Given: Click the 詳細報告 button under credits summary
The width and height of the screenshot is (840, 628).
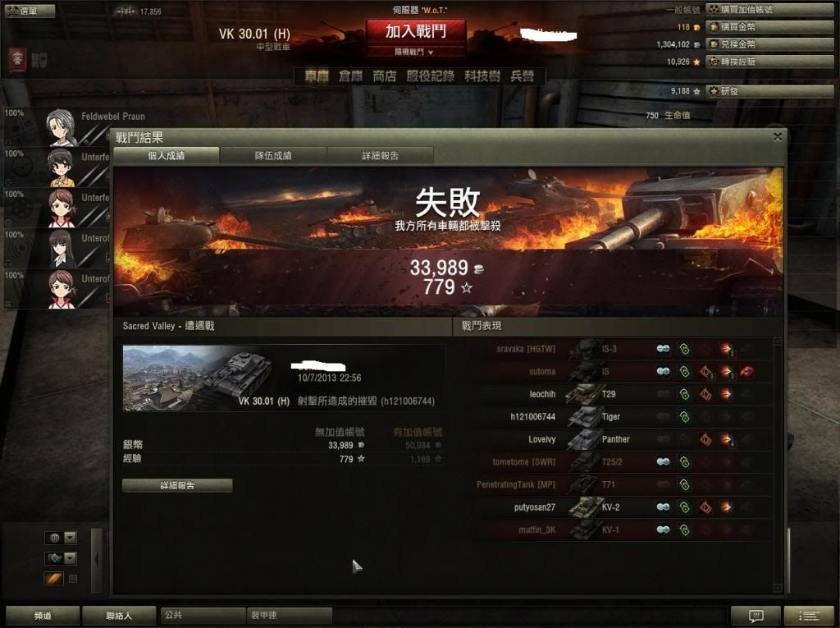Looking at the screenshot, I should coord(177,485).
